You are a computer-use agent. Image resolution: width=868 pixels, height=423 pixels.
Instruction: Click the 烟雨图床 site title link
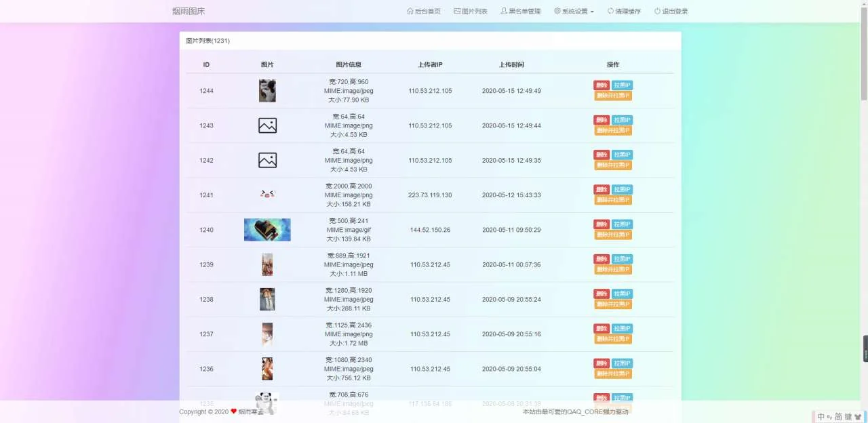tap(189, 12)
